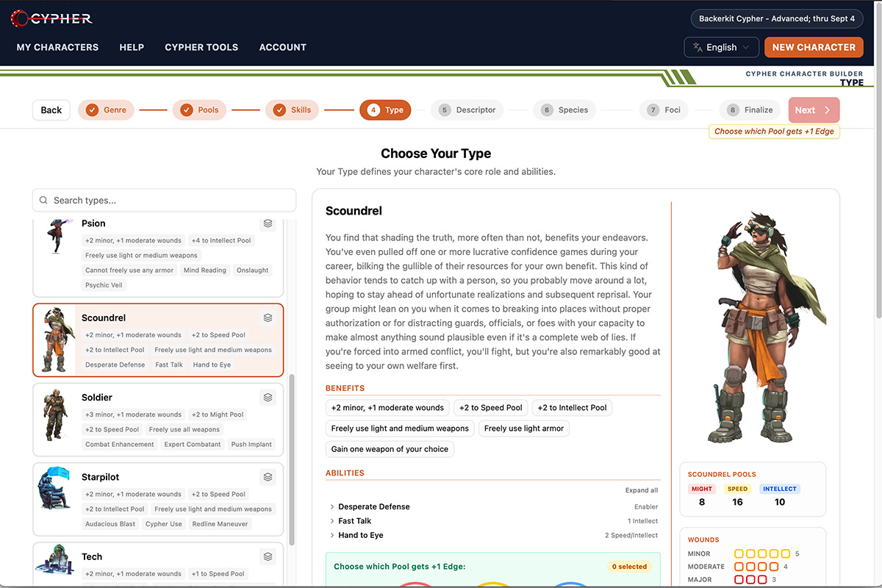This screenshot has width=882, height=588.
Task: Click 'Gain one weapon of your choice' tag
Action: 390,449
